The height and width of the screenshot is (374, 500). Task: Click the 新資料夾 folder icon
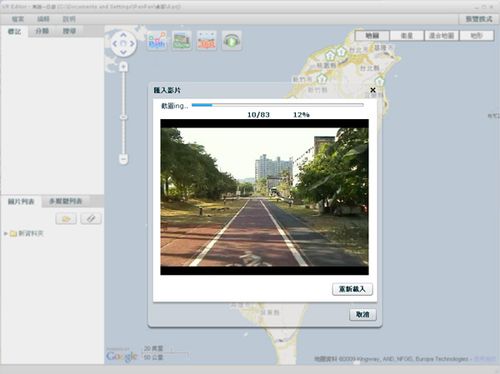point(13,233)
